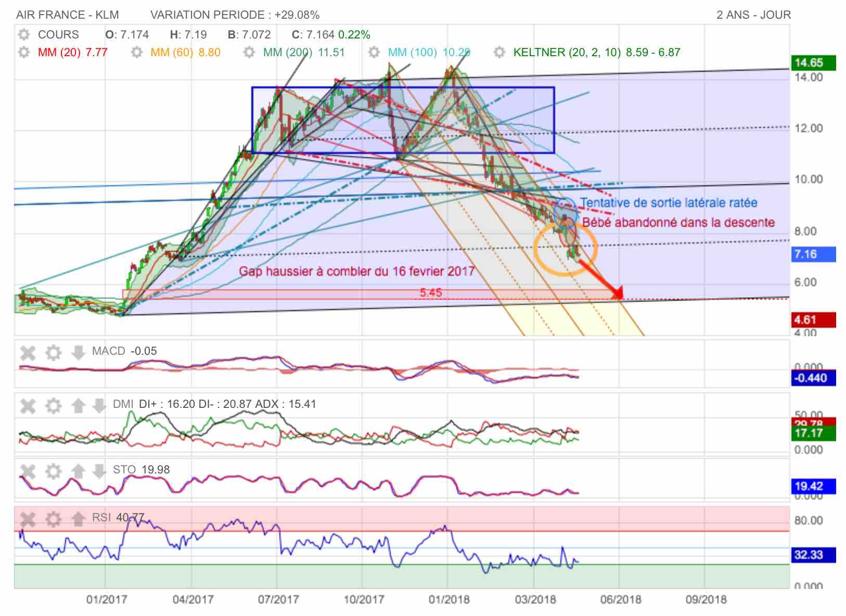Click 'Tentative de sortie latérale ratée' annotation
846x616 pixels.
pyautogui.click(x=669, y=203)
